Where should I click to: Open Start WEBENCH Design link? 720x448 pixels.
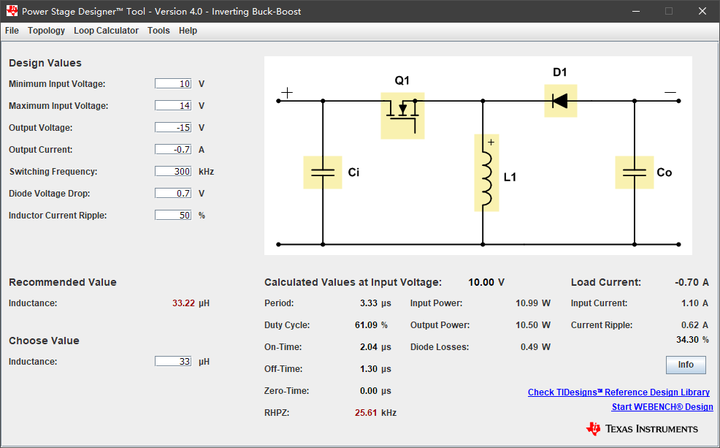click(x=662, y=407)
